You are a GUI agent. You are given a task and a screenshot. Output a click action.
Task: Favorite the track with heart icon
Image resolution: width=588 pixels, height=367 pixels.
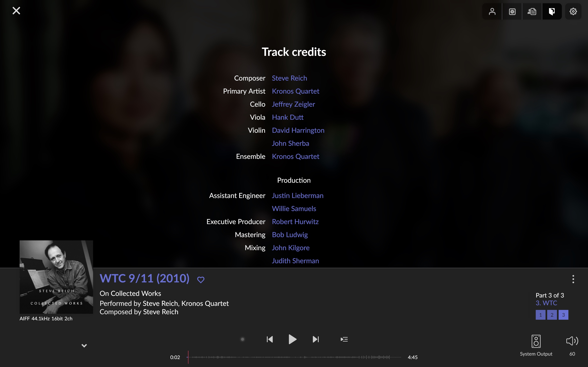click(201, 280)
